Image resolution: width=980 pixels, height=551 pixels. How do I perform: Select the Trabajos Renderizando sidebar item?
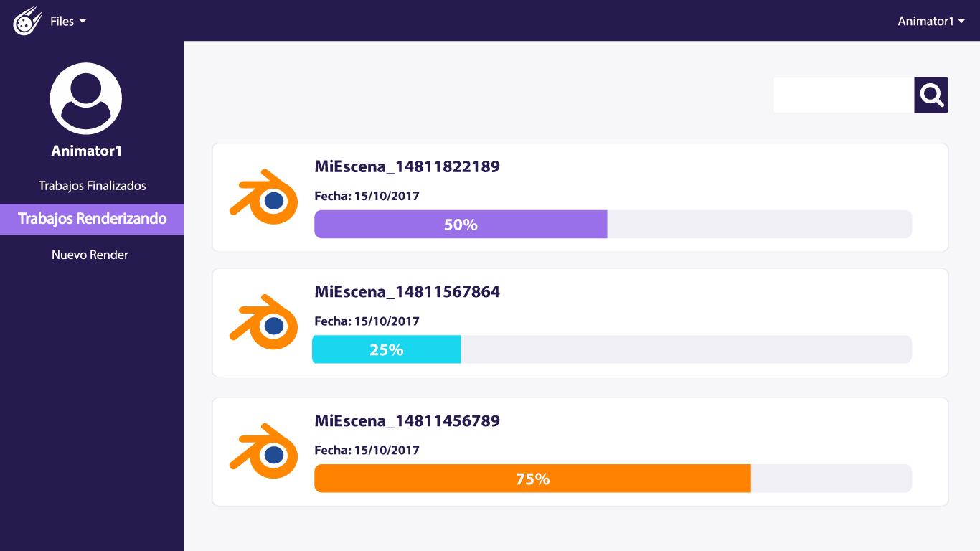tap(92, 219)
